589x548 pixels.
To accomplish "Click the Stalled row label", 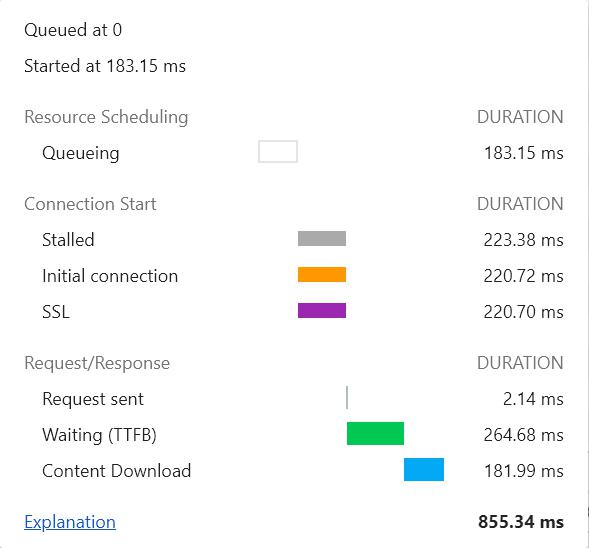I will coord(68,240).
